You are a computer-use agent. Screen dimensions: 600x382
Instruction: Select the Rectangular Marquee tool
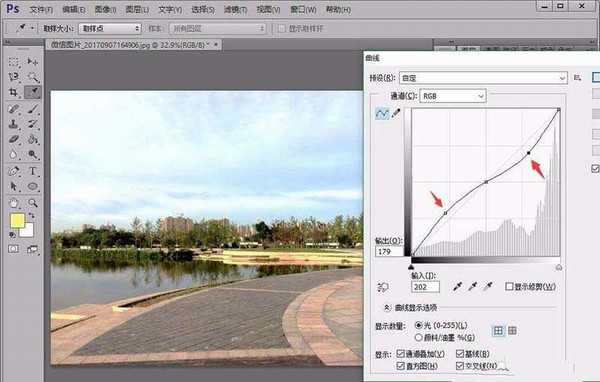pyautogui.click(x=14, y=62)
